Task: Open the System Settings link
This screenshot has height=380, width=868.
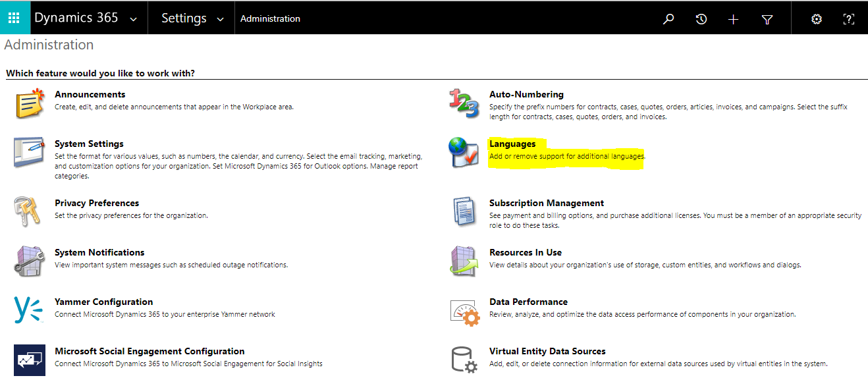Action: (x=89, y=144)
